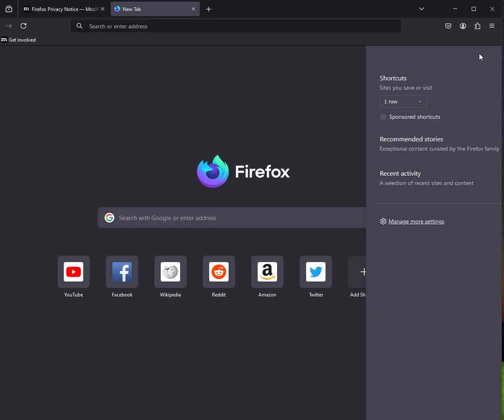
Task: Click the Add Shortcut plus tile
Action: [x=357, y=272]
